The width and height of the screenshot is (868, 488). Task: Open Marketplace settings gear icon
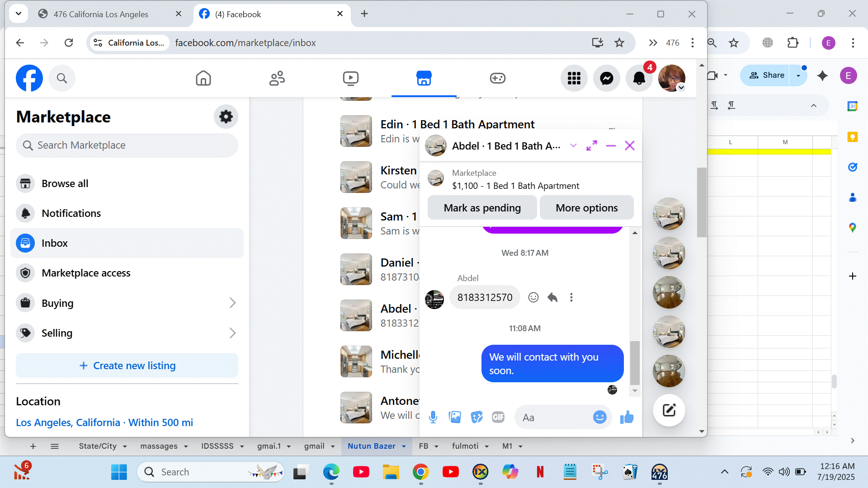pyautogui.click(x=226, y=117)
